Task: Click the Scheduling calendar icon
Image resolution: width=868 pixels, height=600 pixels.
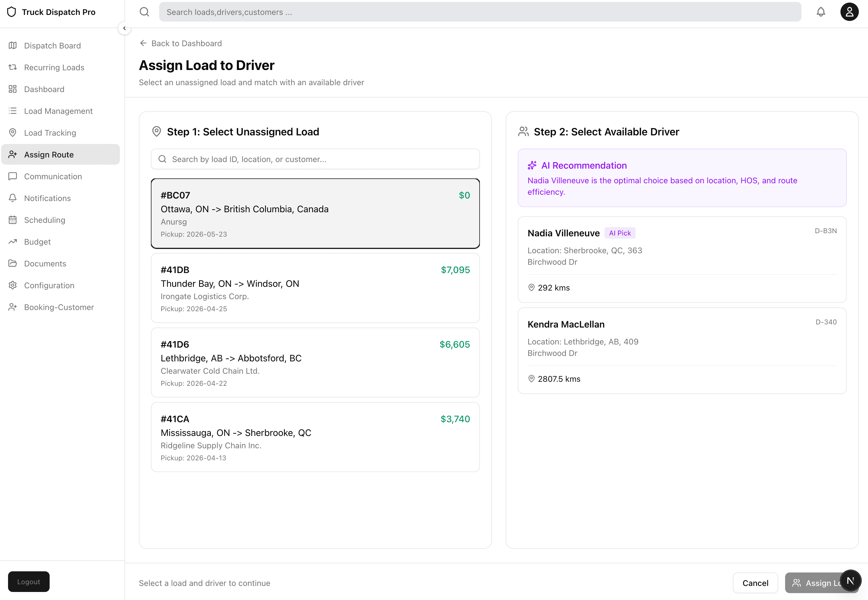Action: click(13, 220)
